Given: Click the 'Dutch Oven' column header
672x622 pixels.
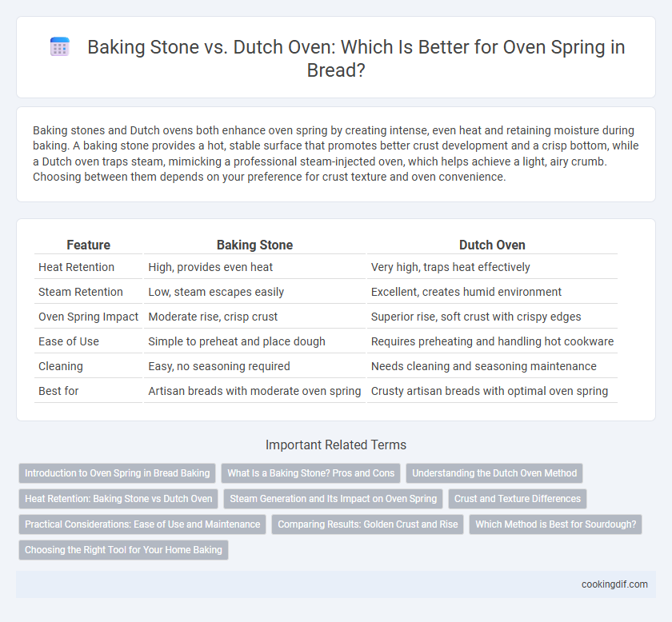Looking at the screenshot, I should 492,245.
